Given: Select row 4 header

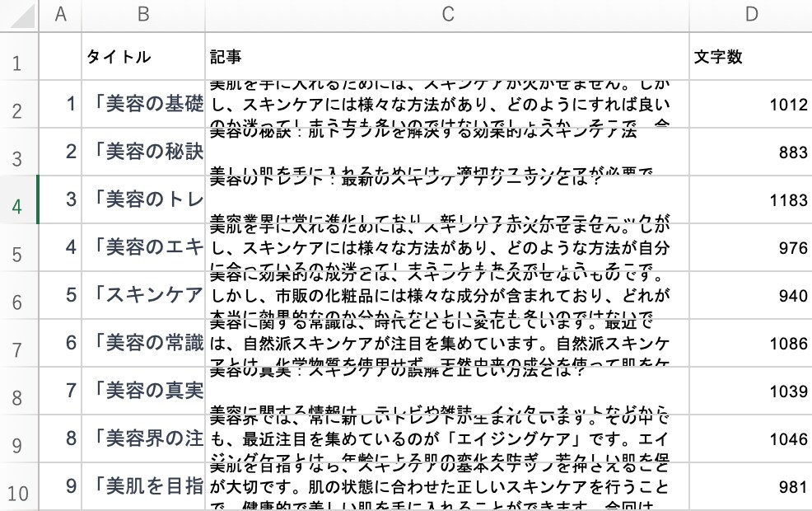Looking at the screenshot, I should click(x=19, y=200).
